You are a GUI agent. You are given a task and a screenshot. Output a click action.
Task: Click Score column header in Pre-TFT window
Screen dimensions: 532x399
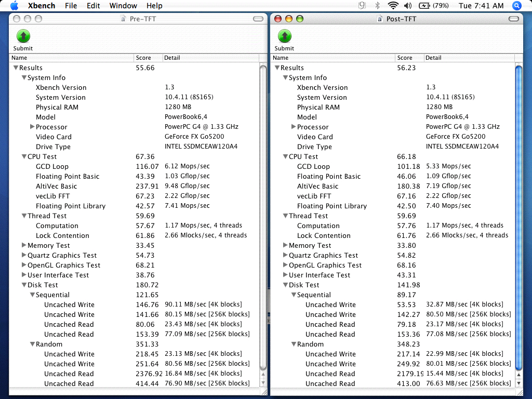tap(148, 58)
